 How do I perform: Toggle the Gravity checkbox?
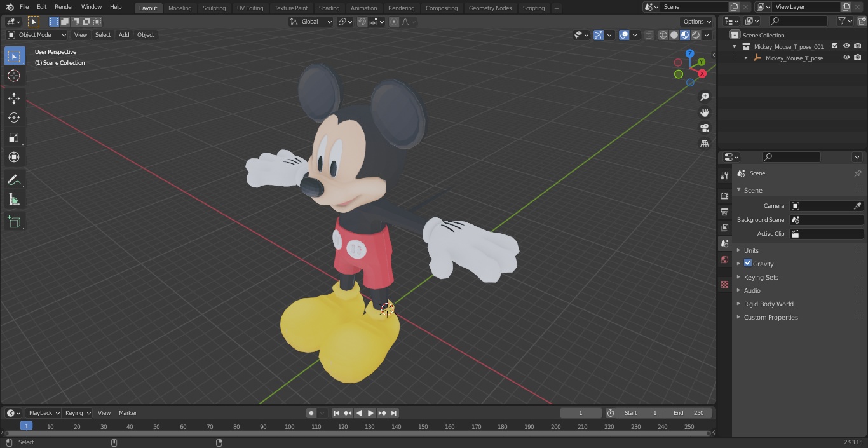(x=748, y=263)
